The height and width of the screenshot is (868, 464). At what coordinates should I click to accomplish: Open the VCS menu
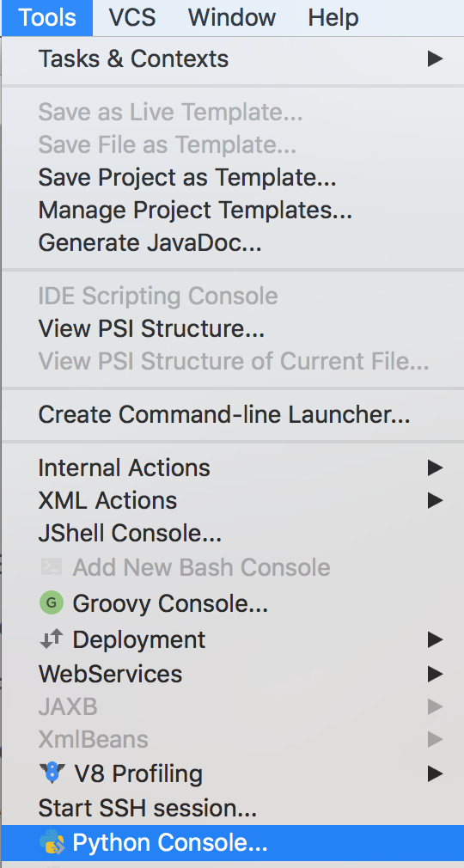tap(132, 18)
